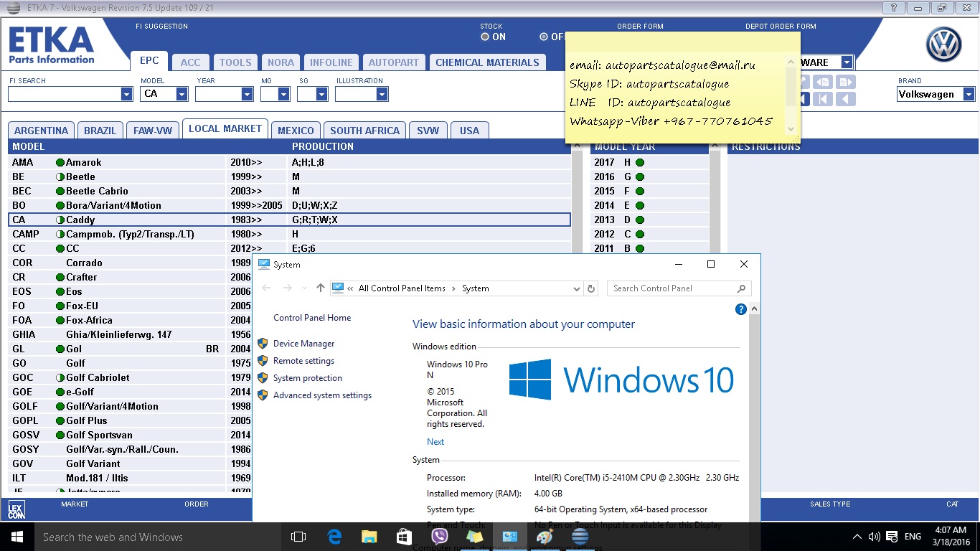Open the CHEMICAL MATERIALS tab
The image size is (980, 551).
[488, 62]
